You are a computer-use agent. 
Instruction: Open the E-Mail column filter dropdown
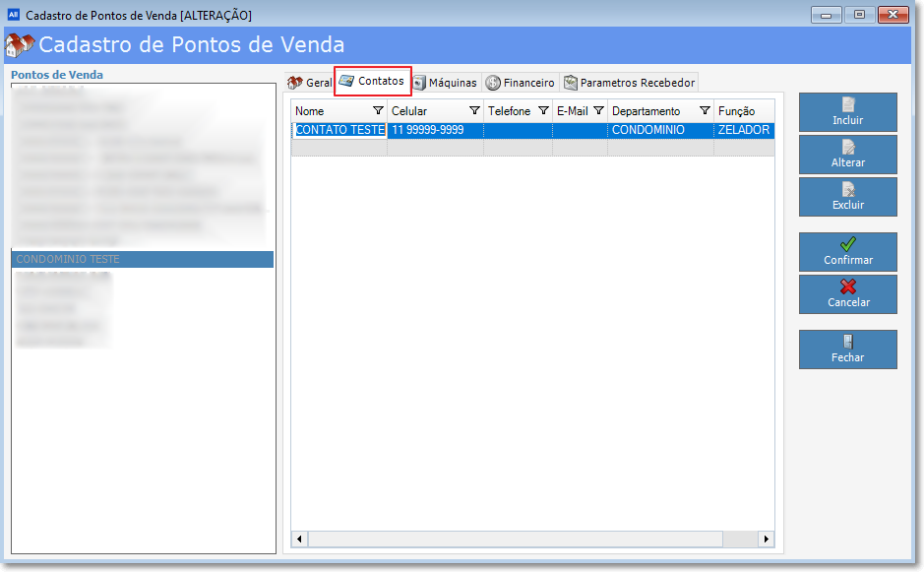(x=598, y=111)
